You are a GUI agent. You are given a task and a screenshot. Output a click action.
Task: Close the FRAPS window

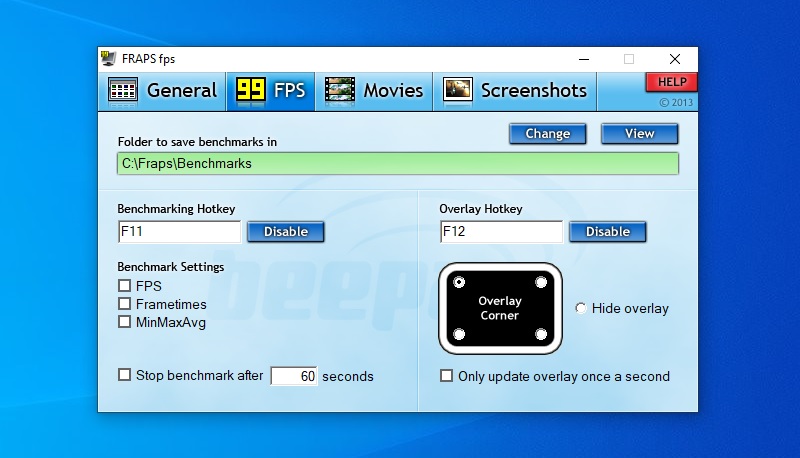pos(674,59)
